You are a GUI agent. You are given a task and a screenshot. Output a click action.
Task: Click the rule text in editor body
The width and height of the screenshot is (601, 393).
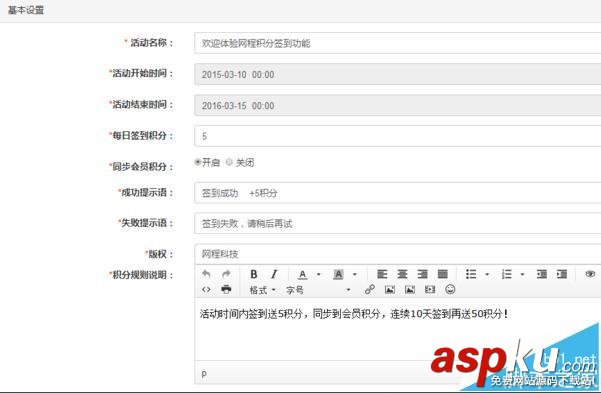pyautogui.click(x=354, y=314)
